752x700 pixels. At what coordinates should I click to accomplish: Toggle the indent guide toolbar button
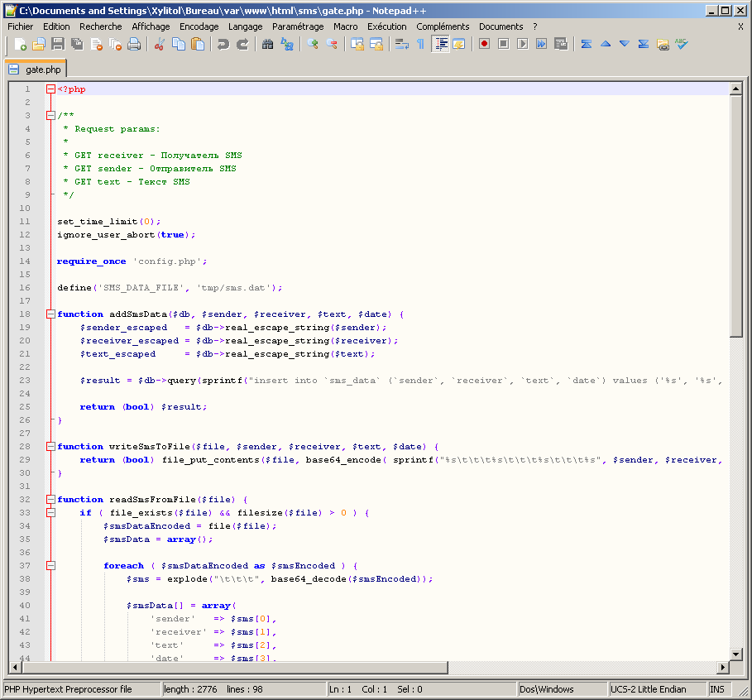(440, 44)
